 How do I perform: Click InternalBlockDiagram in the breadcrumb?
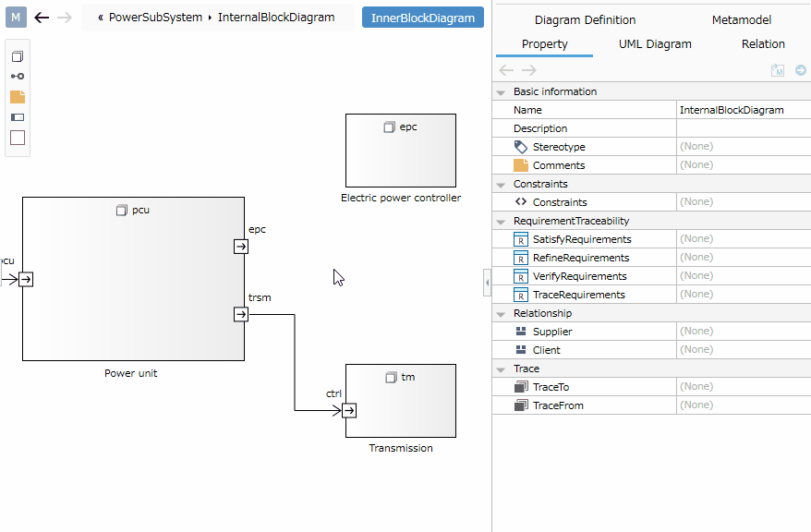coord(276,18)
